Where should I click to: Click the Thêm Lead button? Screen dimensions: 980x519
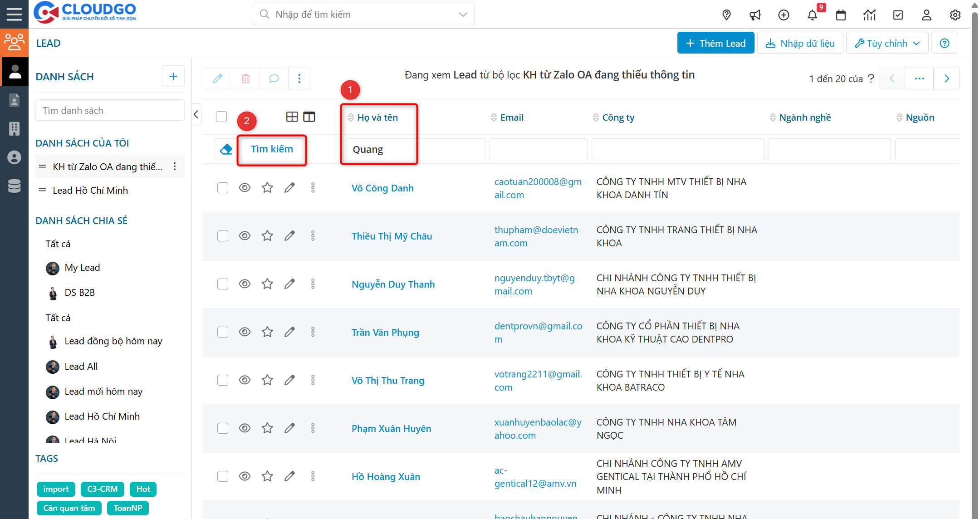coord(715,43)
